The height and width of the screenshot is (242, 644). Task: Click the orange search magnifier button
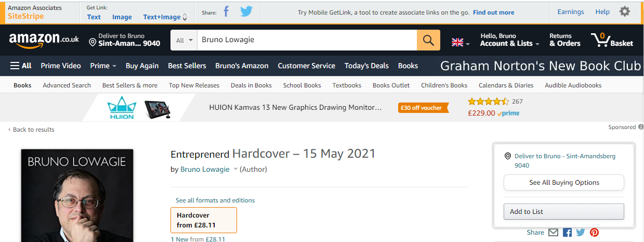[x=428, y=40]
